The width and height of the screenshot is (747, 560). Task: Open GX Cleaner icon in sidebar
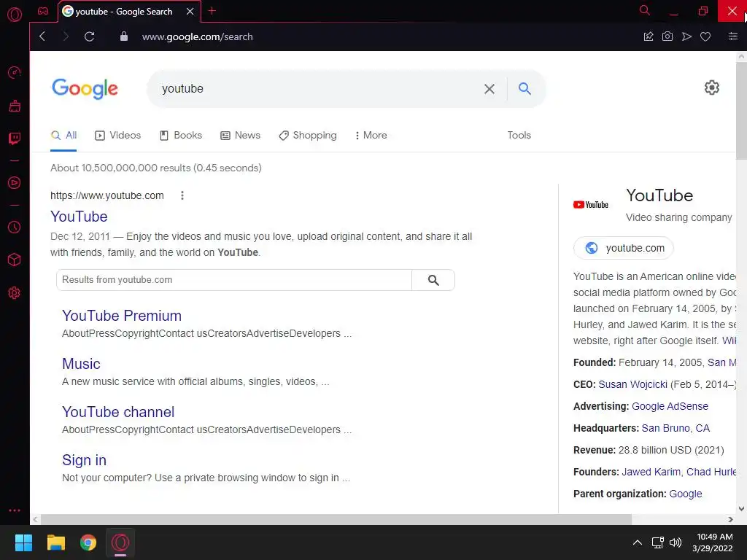point(15,106)
